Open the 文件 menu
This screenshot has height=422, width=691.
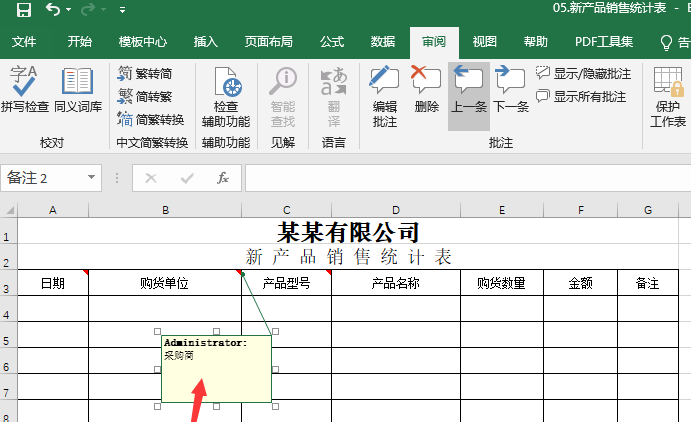point(24,42)
